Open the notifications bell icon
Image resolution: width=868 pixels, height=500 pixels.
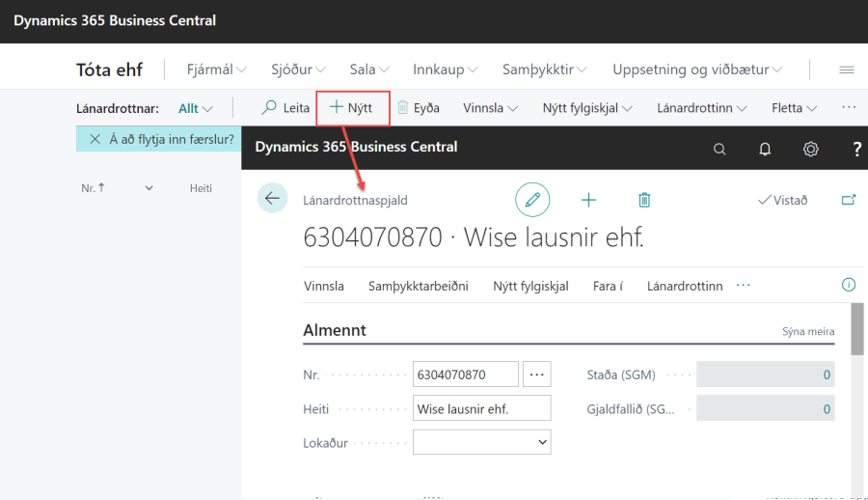765,149
